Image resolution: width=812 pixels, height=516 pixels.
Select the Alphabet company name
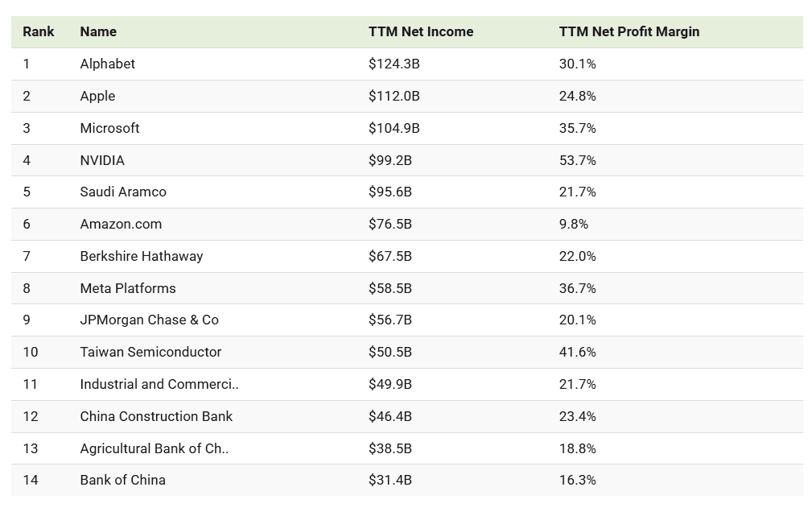point(108,64)
